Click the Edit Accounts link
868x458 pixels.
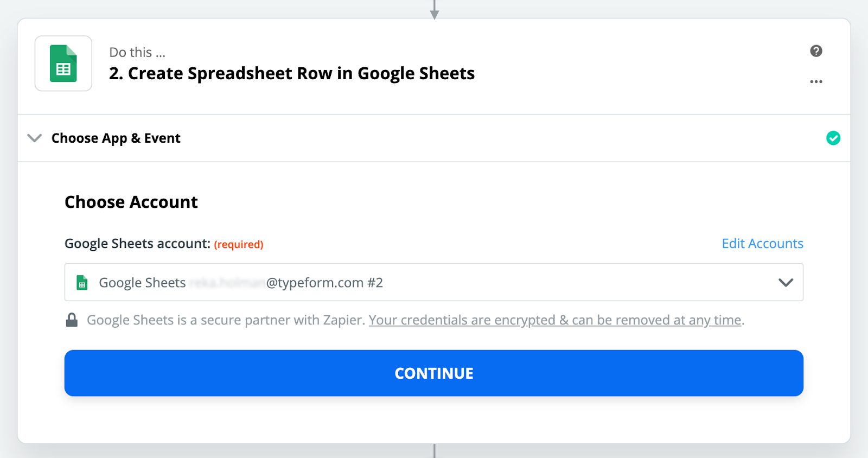coord(762,244)
